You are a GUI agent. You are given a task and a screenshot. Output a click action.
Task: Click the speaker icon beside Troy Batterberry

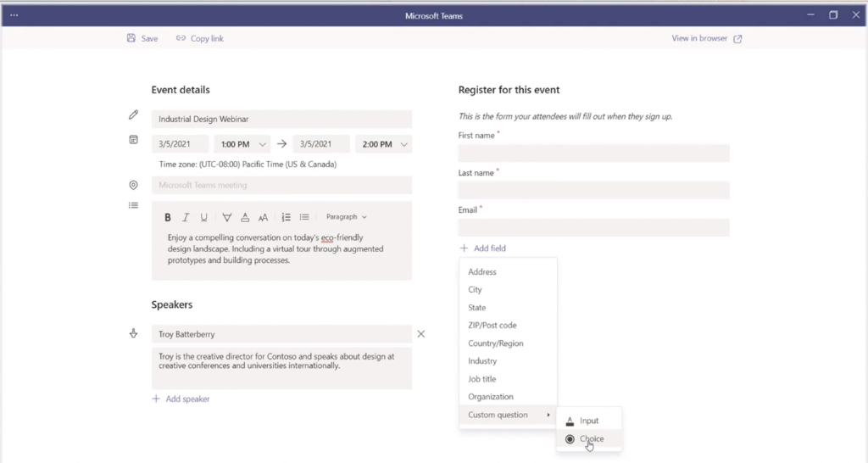click(x=133, y=333)
